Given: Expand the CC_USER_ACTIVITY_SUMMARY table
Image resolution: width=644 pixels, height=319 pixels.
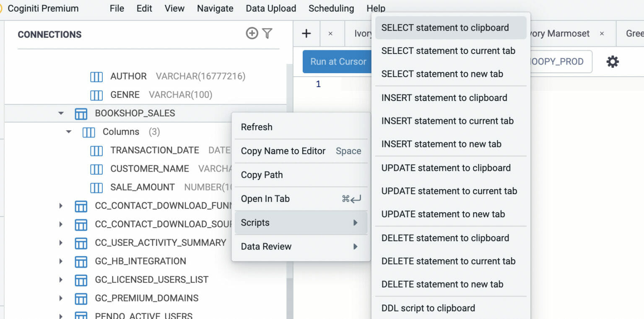Looking at the screenshot, I should pos(60,243).
